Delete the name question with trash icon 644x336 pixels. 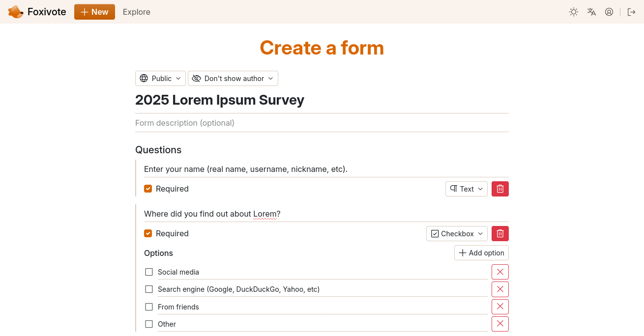(500, 189)
